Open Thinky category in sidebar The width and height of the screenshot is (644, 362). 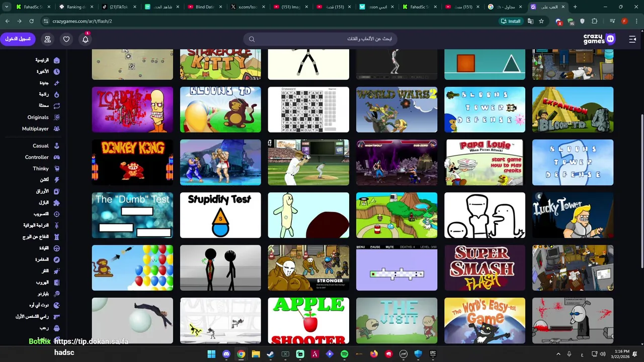point(46,169)
